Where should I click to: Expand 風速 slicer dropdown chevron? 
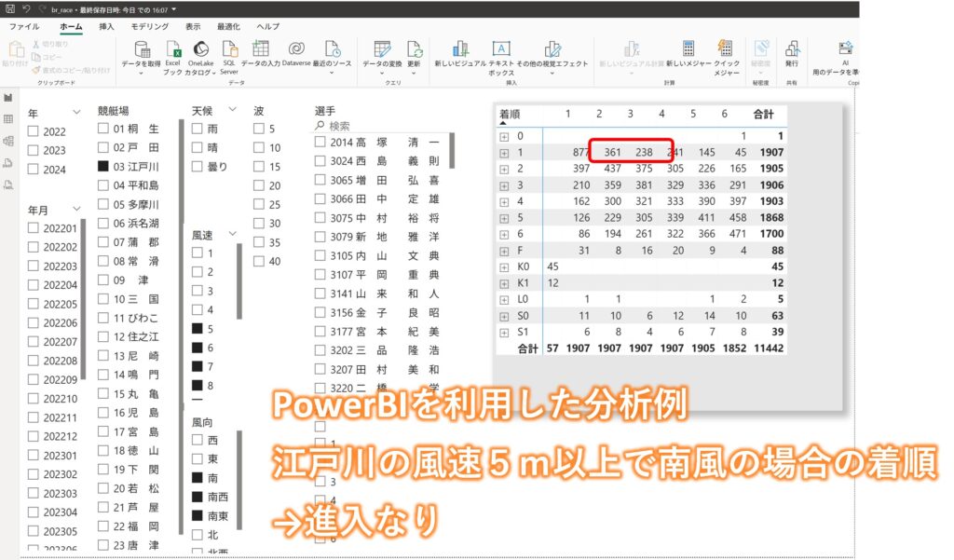(x=232, y=233)
